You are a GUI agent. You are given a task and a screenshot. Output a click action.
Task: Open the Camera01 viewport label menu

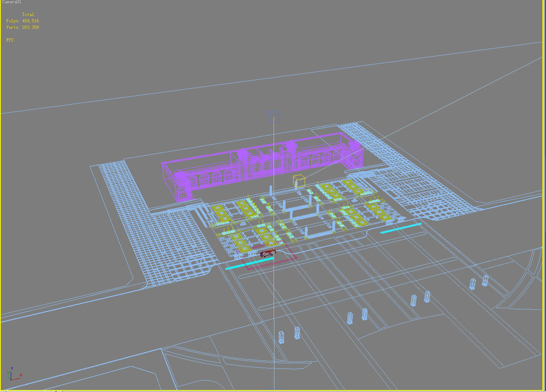click(x=11, y=2)
